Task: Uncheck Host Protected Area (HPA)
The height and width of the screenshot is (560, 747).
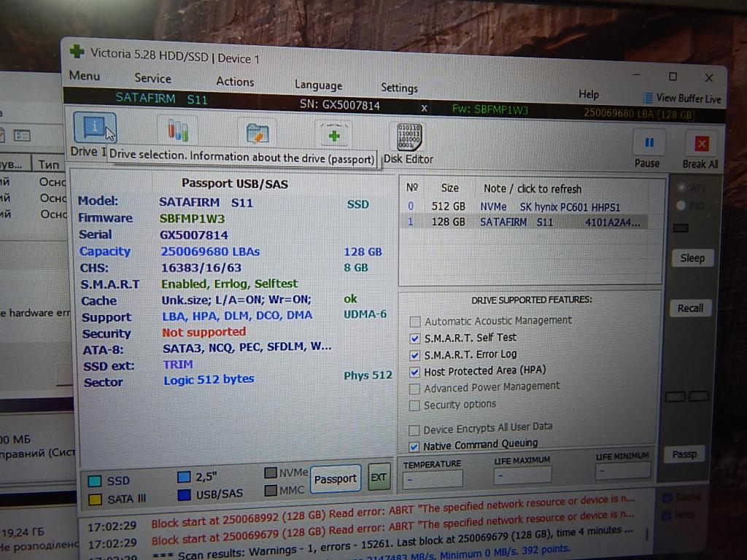Action: [x=415, y=372]
